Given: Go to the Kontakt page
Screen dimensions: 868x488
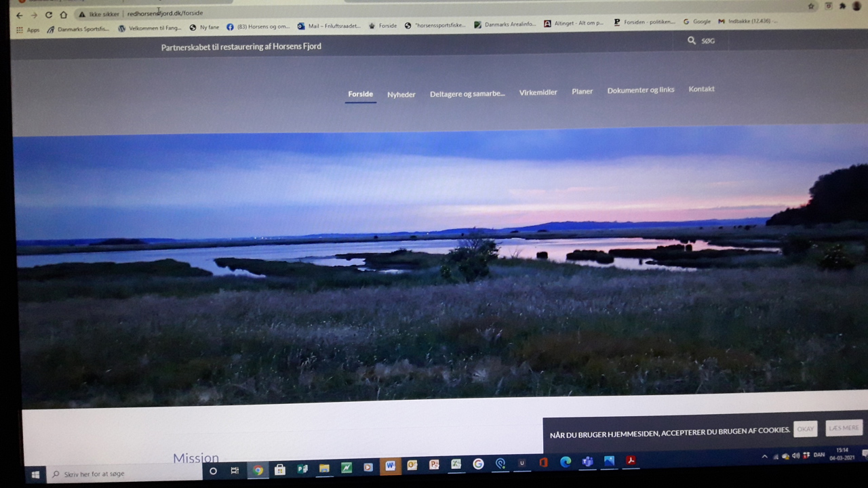Looking at the screenshot, I should click(702, 89).
